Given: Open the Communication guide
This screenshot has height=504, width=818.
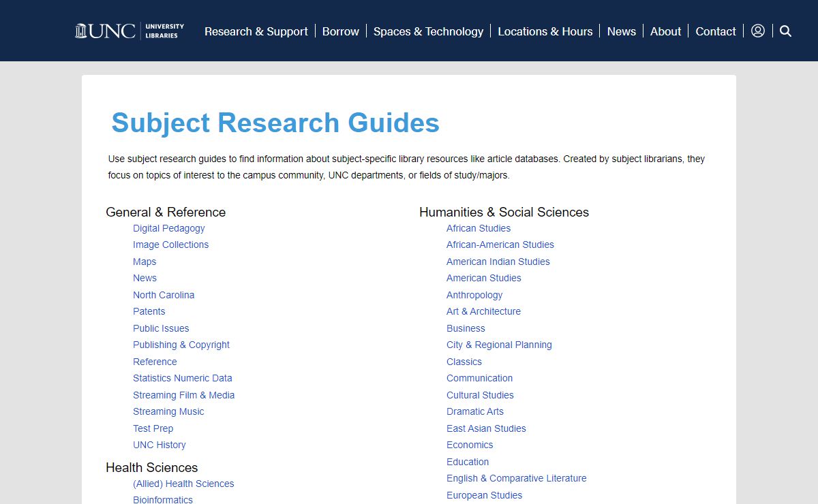Looking at the screenshot, I should (x=480, y=378).
